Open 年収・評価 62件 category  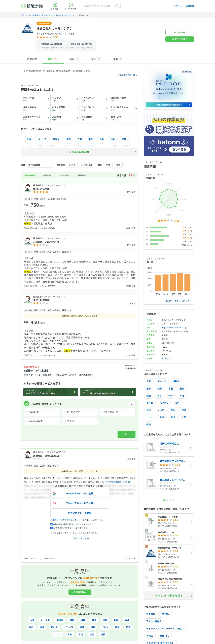[x=36, y=99]
